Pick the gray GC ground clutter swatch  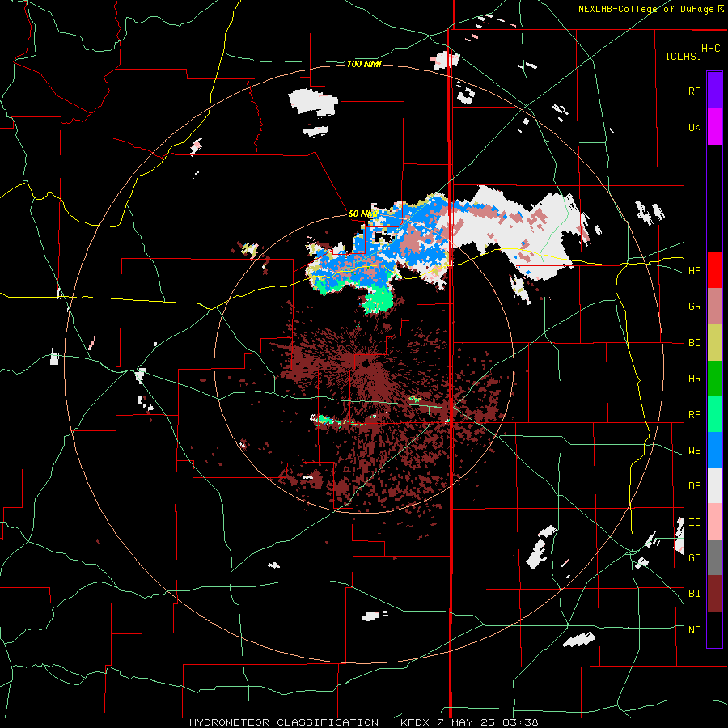point(714,557)
